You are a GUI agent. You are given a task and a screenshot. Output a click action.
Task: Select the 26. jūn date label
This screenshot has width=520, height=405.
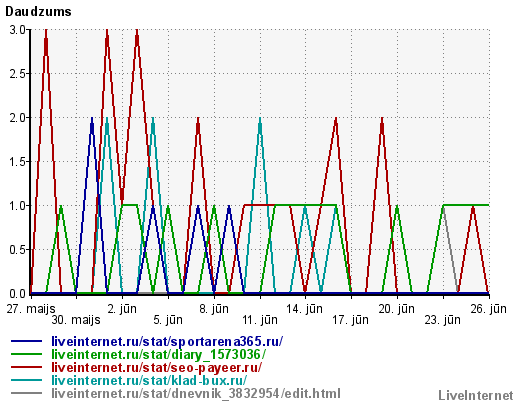tap(489, 309)
